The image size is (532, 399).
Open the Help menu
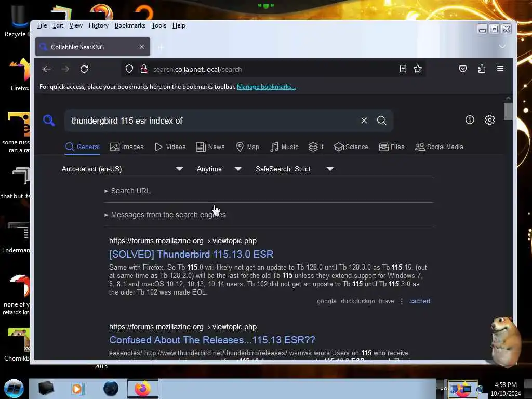179,25
